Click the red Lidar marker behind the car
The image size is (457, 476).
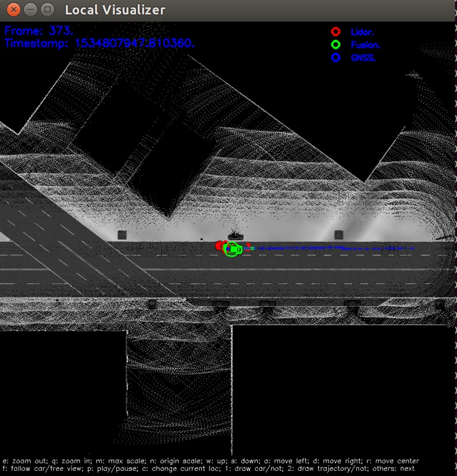(219, 246)
